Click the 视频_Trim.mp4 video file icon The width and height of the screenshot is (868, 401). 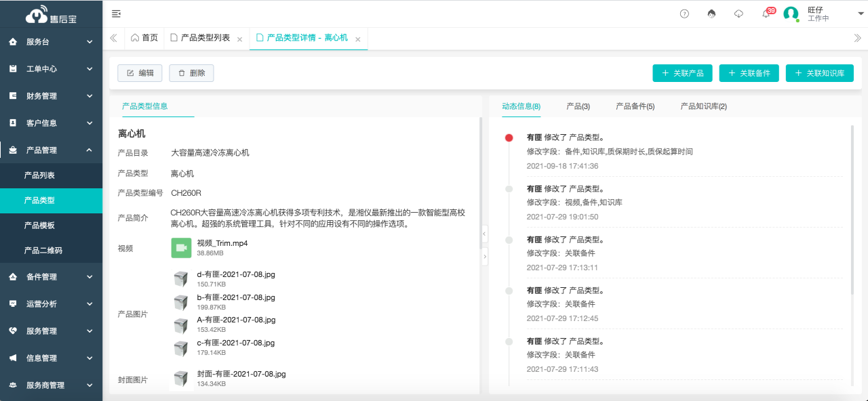coord(181,248)
